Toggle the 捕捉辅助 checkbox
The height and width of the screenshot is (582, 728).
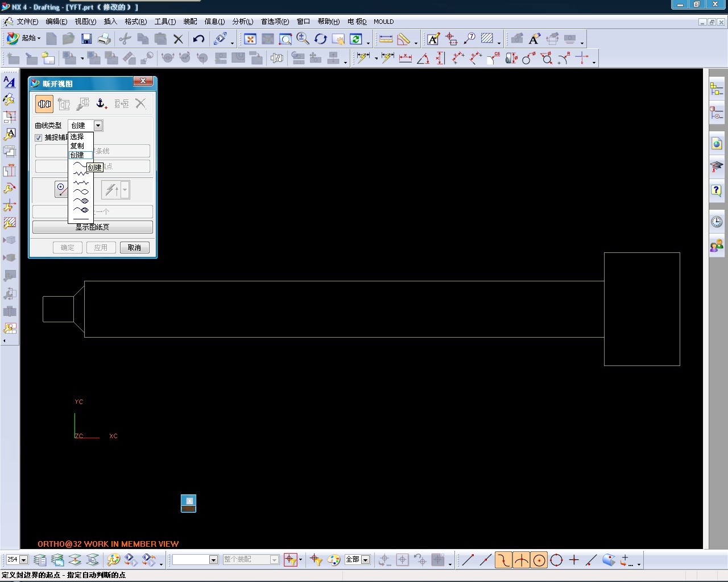pyautogui.click(x=39, y=138)
